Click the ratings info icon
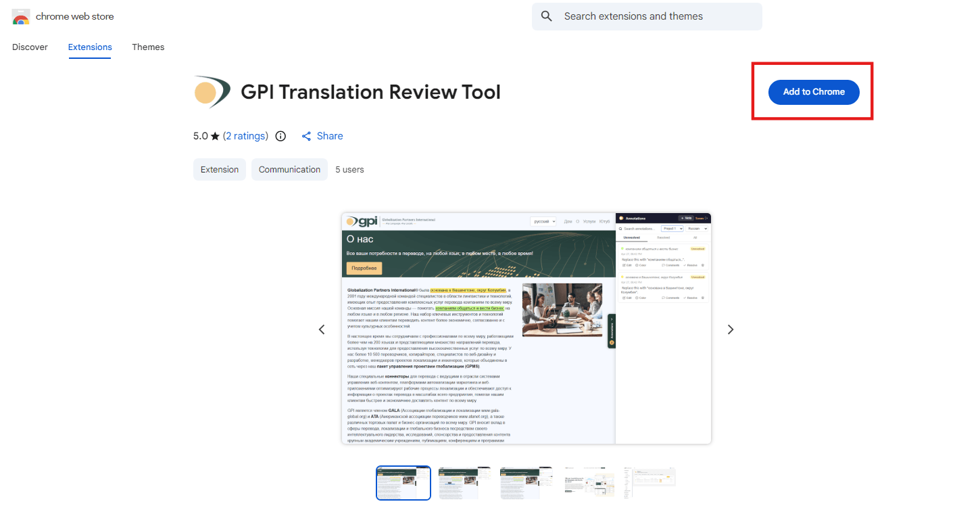Screen dimensions: 980x529 point(280,136)
